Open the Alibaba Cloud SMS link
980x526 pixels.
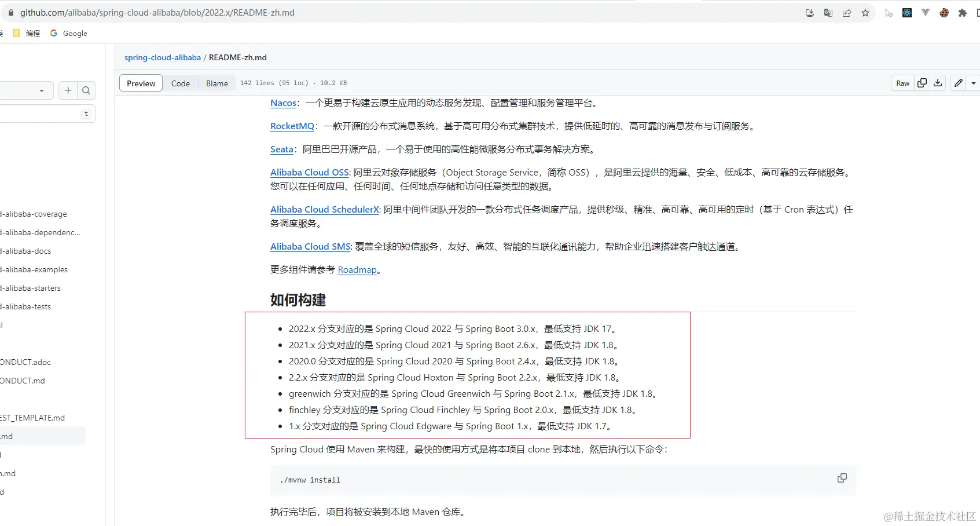click(x=310, y=247)
